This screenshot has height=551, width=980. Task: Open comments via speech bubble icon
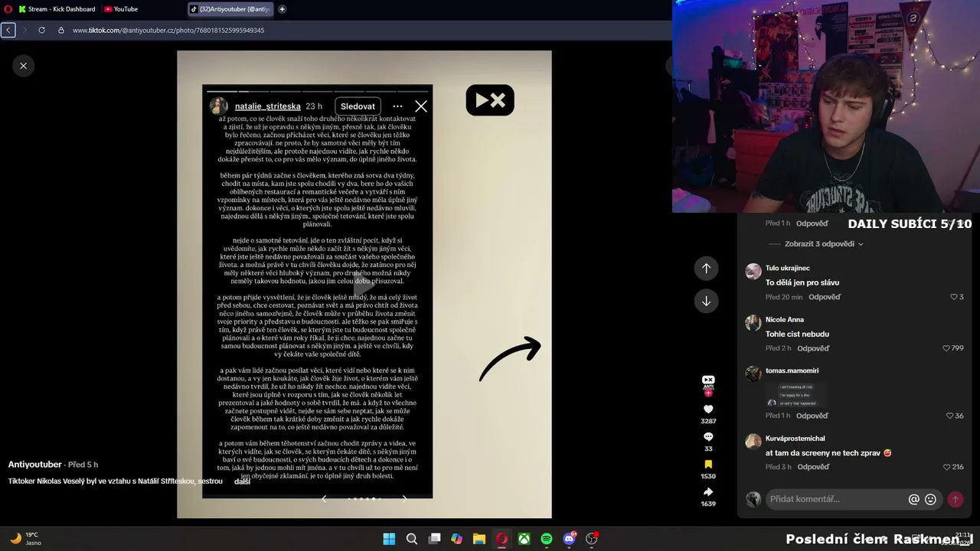pos(708,437)
